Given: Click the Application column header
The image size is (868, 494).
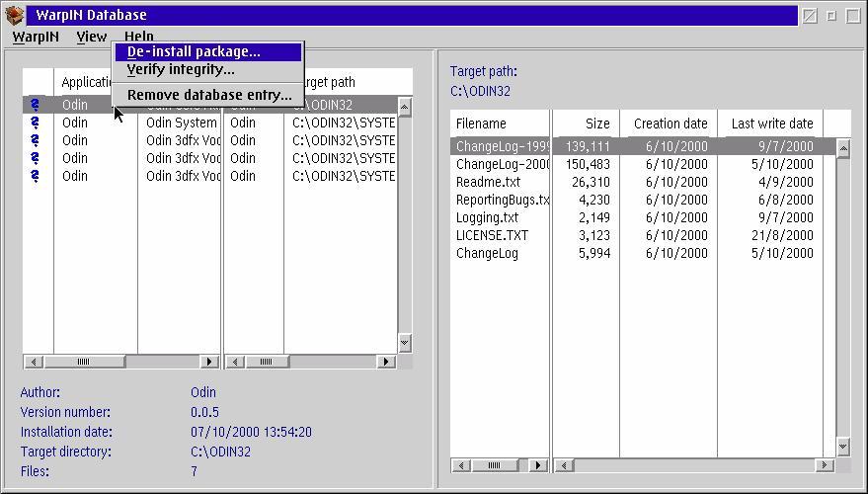Looking at the screenshot, I should click(x=88, y=83).
